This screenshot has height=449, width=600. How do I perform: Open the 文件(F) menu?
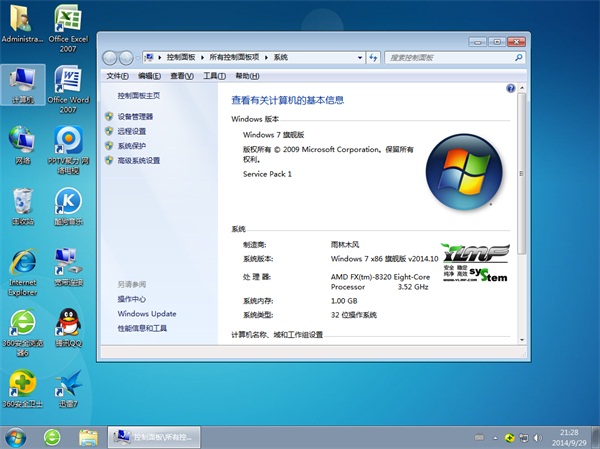[x=117, y=76]
